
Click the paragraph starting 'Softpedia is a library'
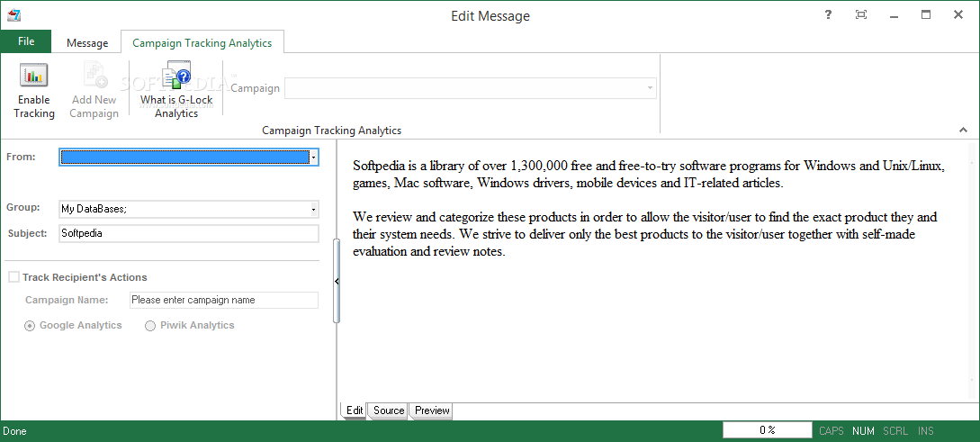[x=649, y=175]
